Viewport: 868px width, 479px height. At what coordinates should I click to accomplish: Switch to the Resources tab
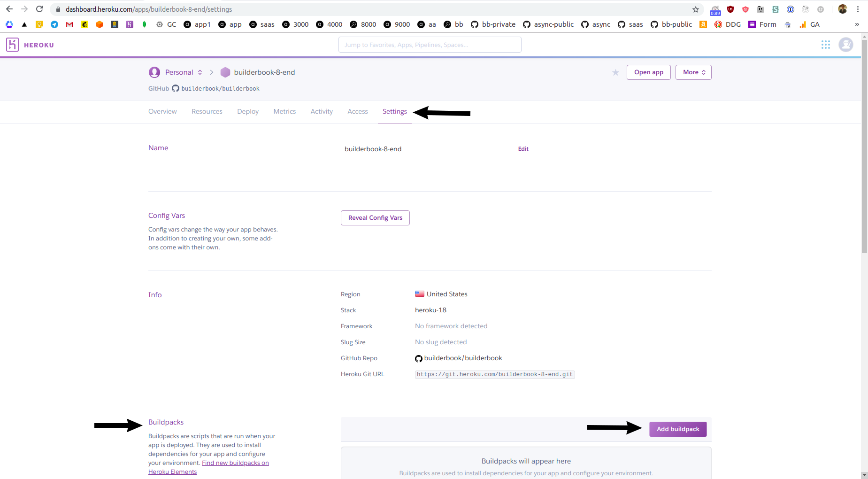click(x=207, y=111)
